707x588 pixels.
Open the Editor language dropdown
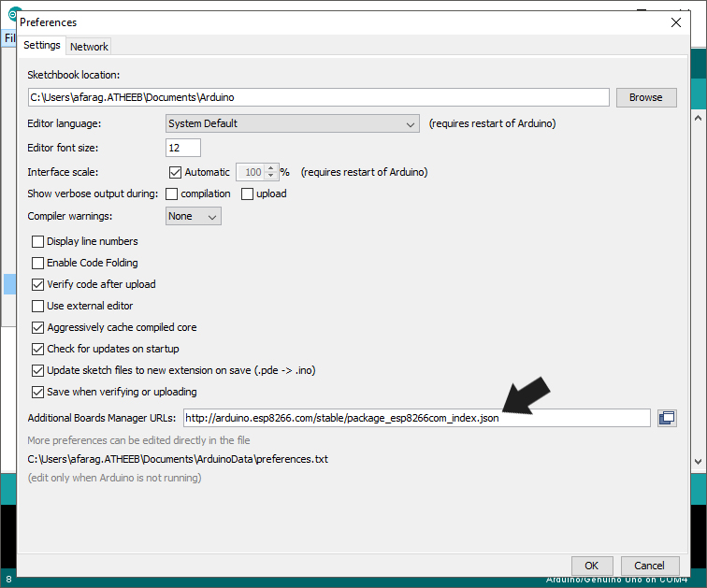292,123
